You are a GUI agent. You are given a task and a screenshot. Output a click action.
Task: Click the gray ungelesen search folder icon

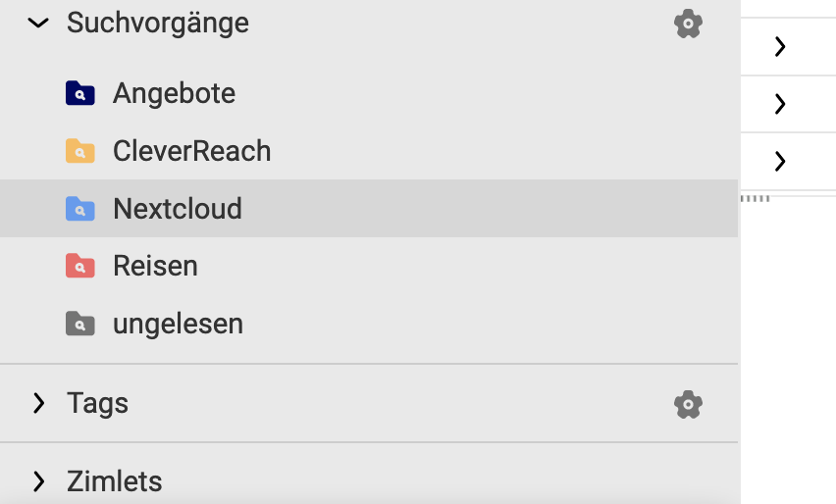(80, 324)
